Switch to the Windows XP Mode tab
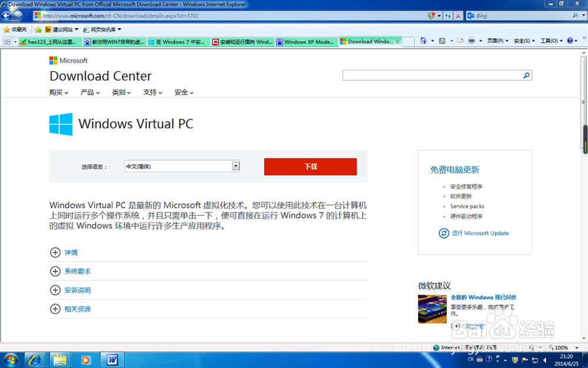Screen dimensions: 588x368 click(306, 42)
